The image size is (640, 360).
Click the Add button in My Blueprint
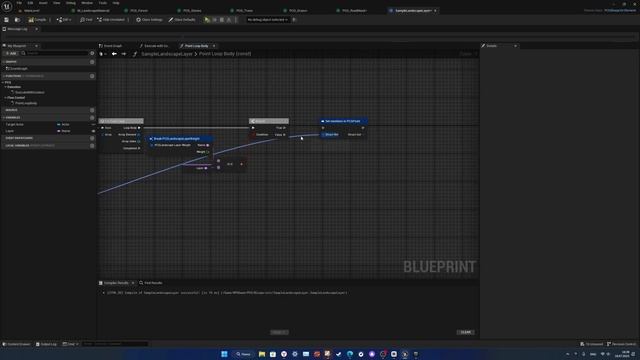click(11, 53)
